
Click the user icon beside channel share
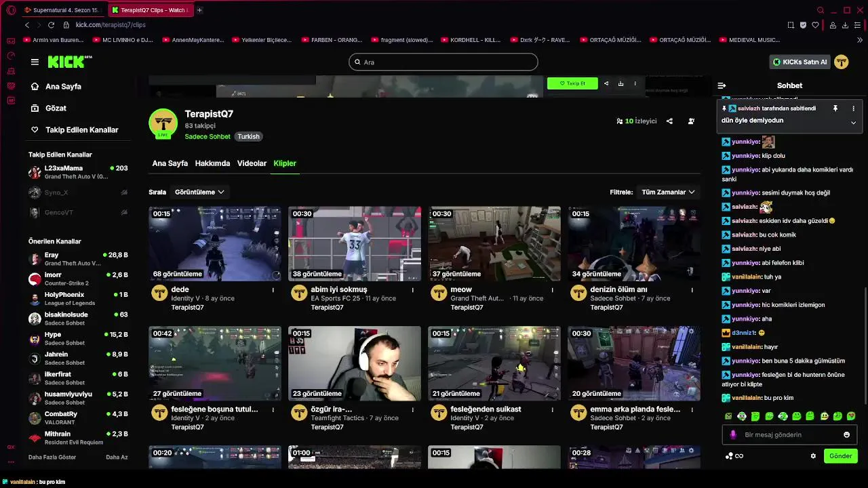click(x=691, y=121)
